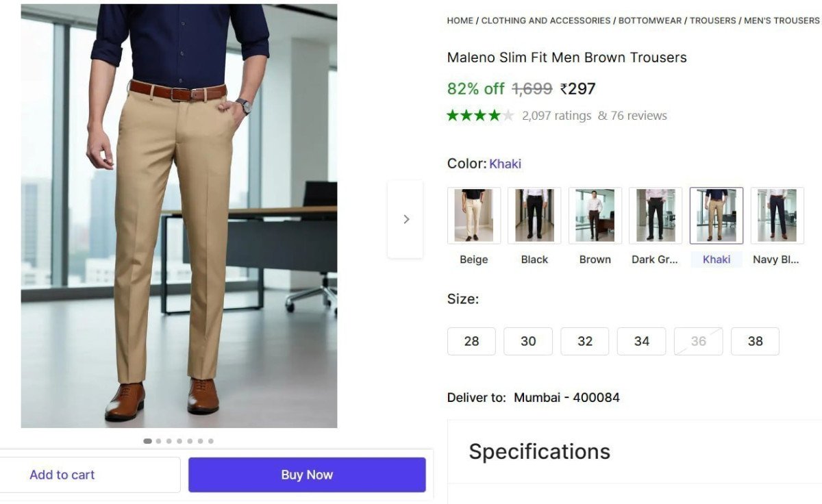Select the Brown color variant
The height and width of the screenshot is (504, 822).
point(595,214)
